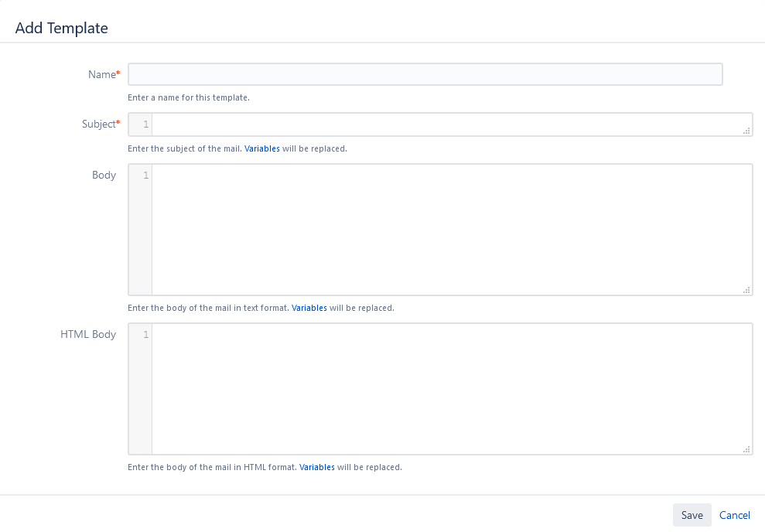
Task: Cancel adding the template
Action: [x=735, y=515]
